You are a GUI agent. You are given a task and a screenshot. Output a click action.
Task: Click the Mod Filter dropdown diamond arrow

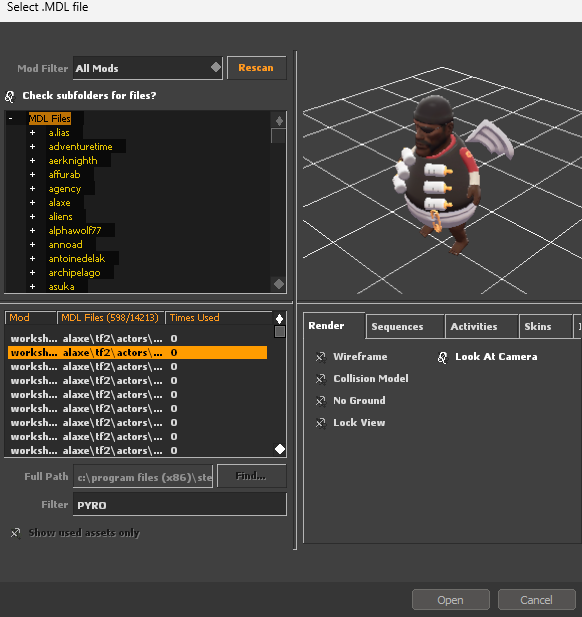(x=216, y=67)
